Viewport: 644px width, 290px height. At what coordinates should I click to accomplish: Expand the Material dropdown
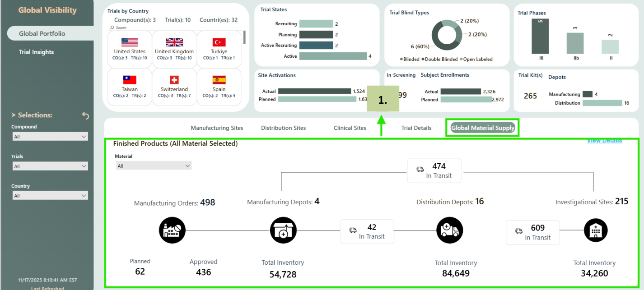153,166
